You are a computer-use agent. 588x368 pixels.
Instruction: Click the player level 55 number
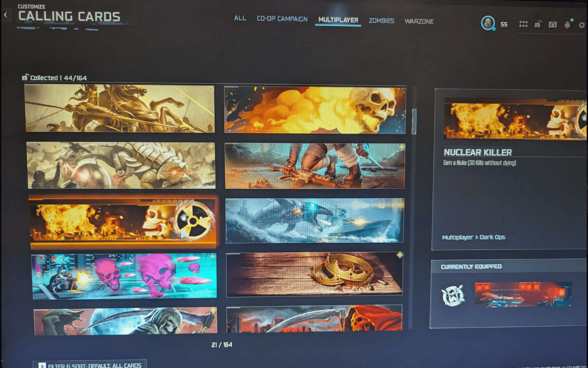(x=504, y=24)
